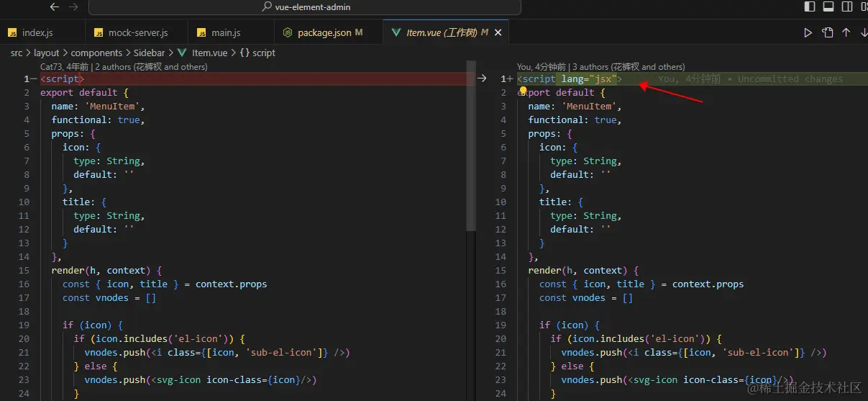
Task: Click the sub-el-icon push line in the right pane
Action: click(x=694, y=353)
